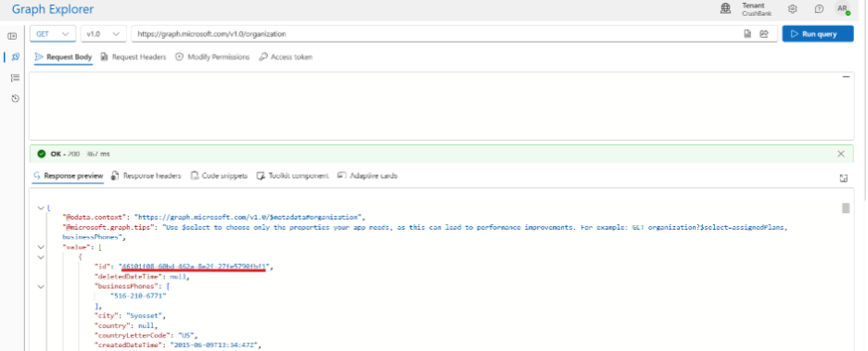Click the "deletedDateTime" key
This screenshot has width=868, height=351.
(x=128, y=276)
